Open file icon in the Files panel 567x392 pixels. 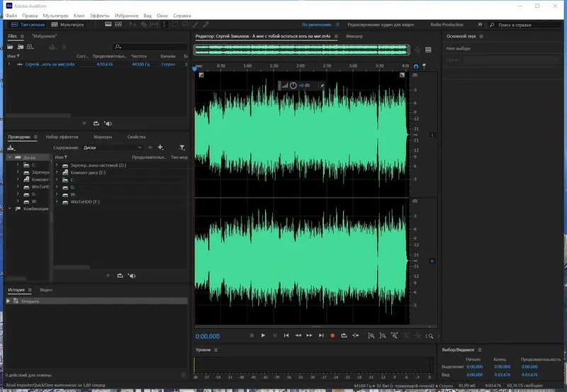[x=11, y=47]
